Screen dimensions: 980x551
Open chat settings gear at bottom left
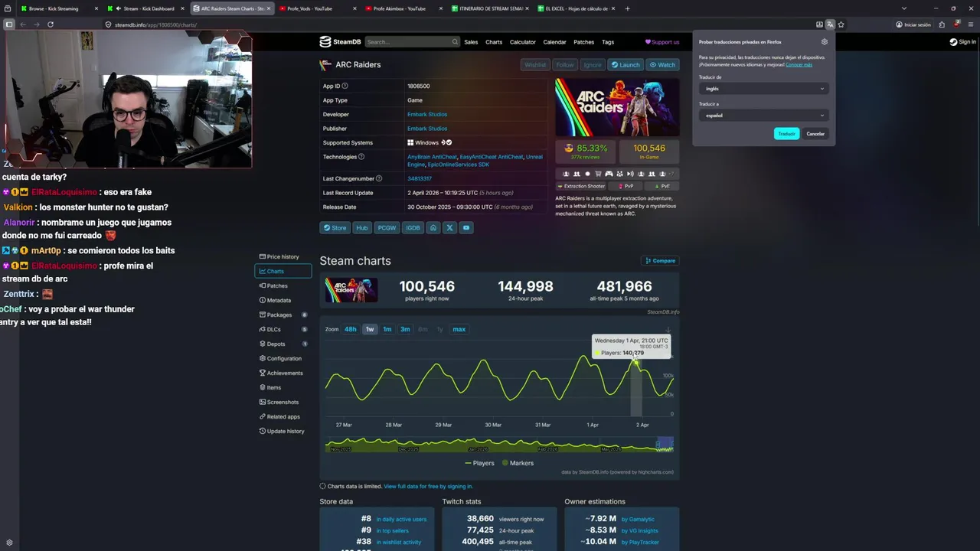tap(9, 543)
